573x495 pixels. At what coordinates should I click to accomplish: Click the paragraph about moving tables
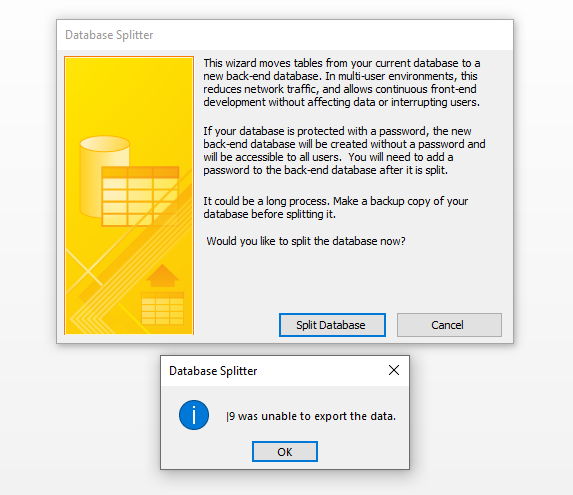pyautogui.click(x=342, y=83)
